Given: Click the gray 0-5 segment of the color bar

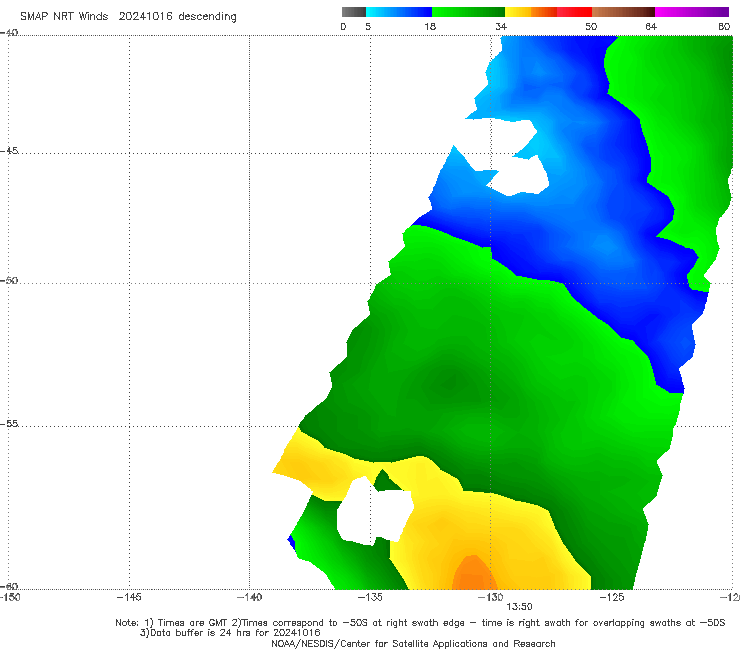Looking at the screenshot, I should [354, 12].
